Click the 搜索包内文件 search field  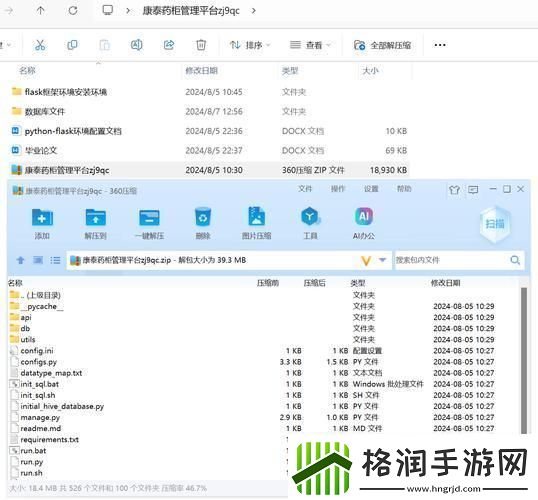451,260
